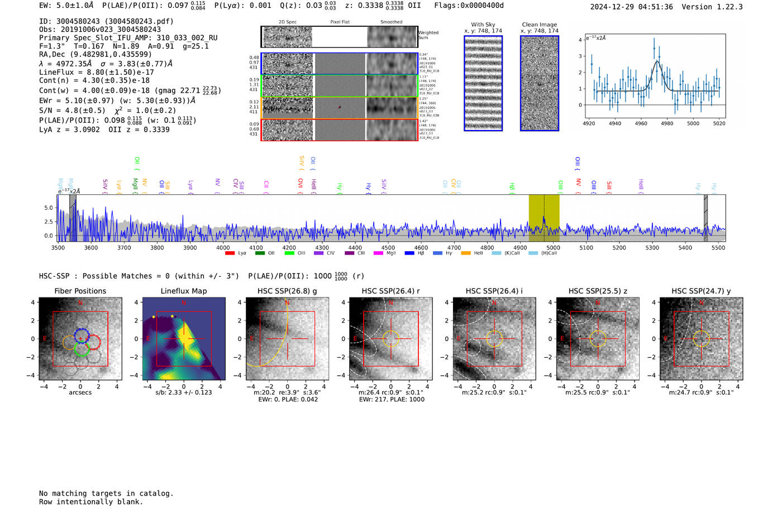This screenshot has height=532, width=782.
Task: Pick the orange HeII legend swatch
Action: click(x=466, y=253)
